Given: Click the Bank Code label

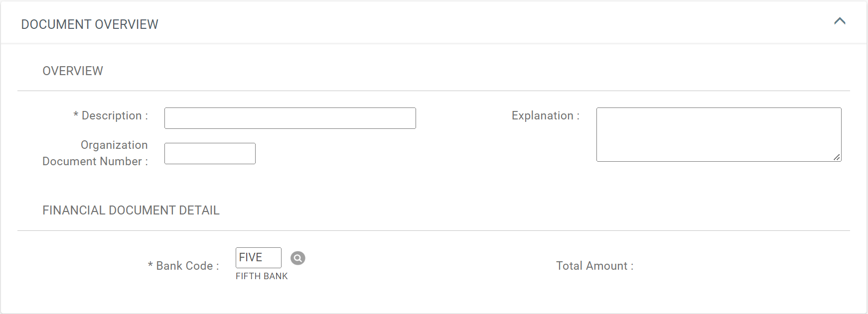Looking at the screenshot, I should (x=183, y=266).
